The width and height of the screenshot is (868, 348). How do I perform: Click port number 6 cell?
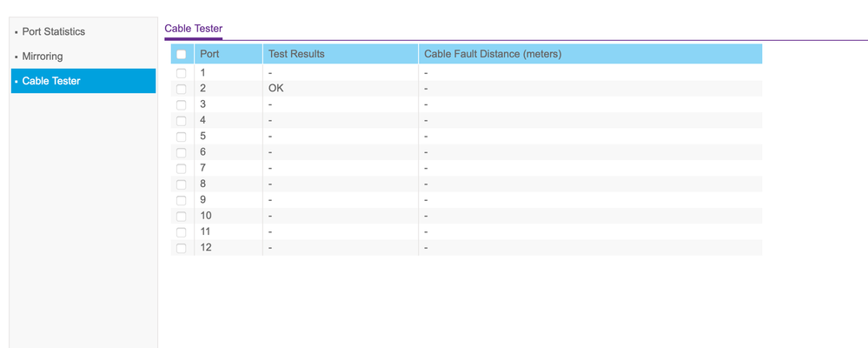pos(228,152)
